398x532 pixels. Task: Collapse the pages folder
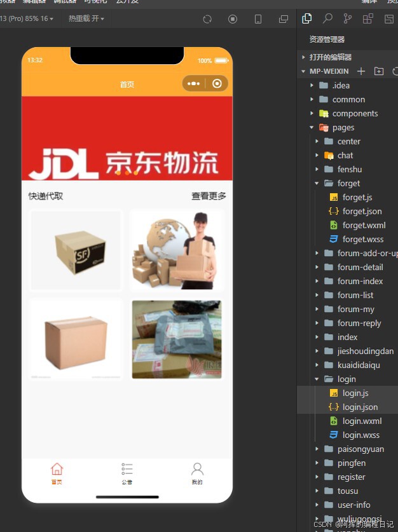click(x=312, y=128)
